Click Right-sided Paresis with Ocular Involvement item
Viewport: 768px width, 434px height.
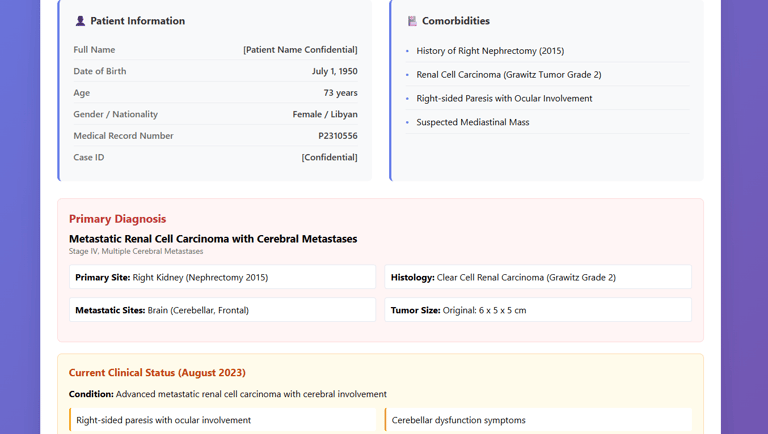[504, 99]
